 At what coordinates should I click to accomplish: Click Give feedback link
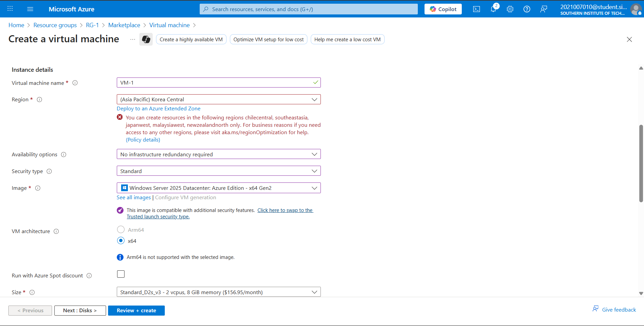click(x=614, y=310)
